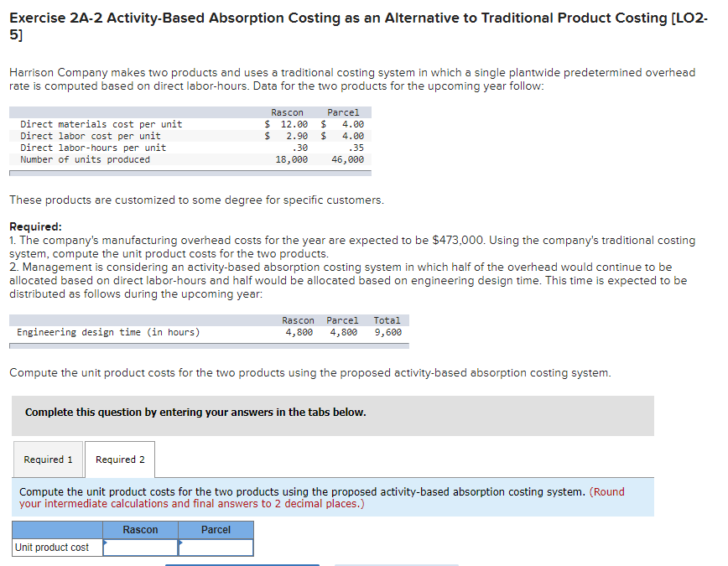Click the Parcel unit product cost input field
Screen dimensions: 728x566
(215, 547)
